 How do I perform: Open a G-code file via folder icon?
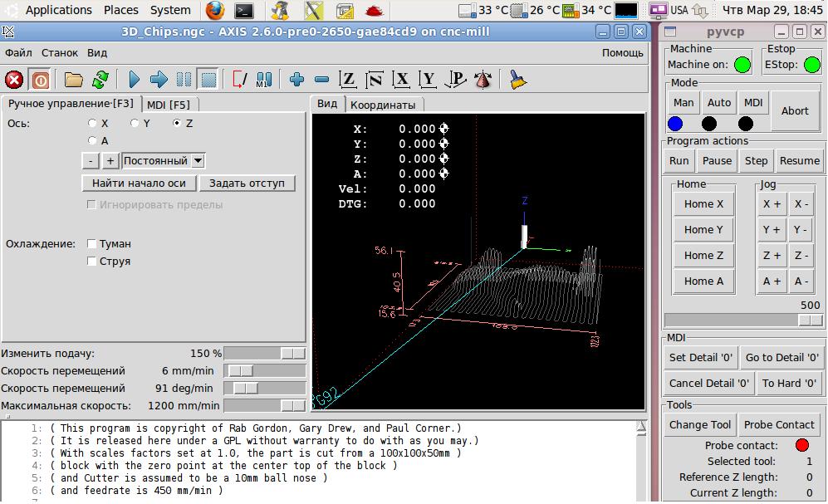tap(73, 81)
